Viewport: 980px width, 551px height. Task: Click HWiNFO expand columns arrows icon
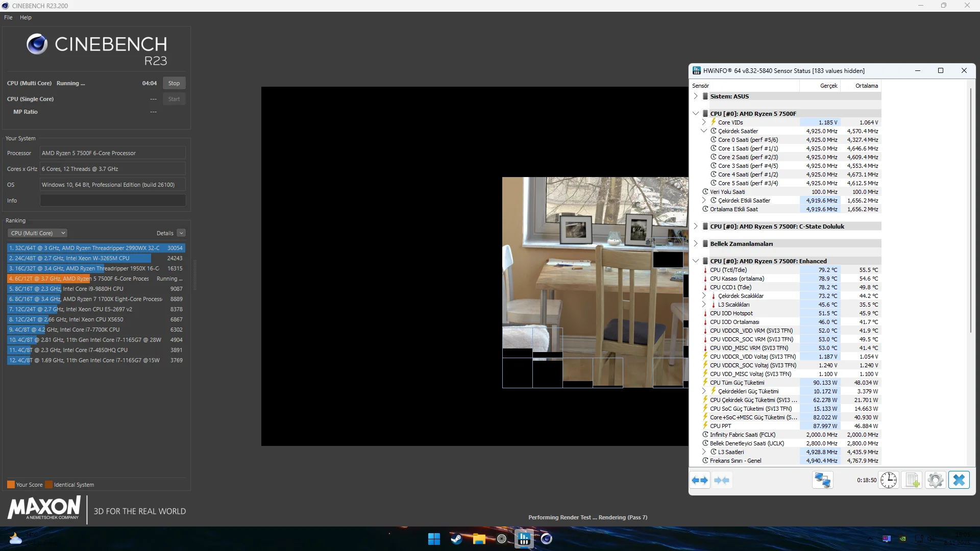pos(700,480)
